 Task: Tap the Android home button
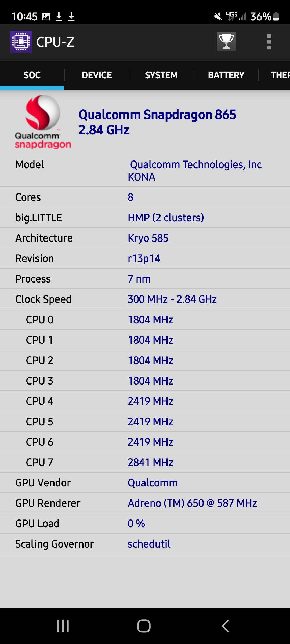[144, 626]
